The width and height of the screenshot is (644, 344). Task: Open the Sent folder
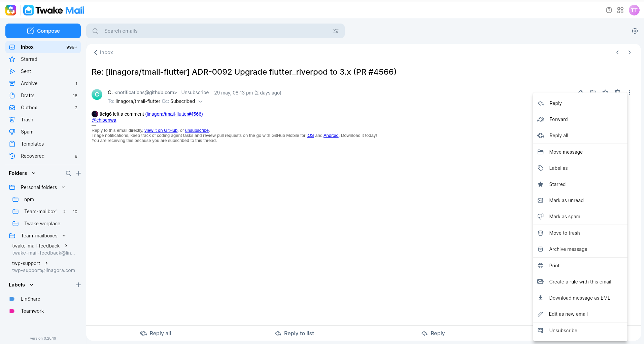(43, 71)
